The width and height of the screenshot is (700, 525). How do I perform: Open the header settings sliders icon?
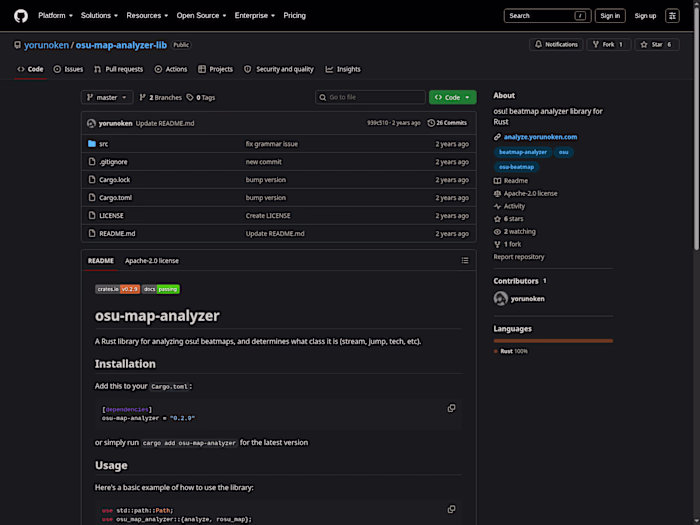(x=672, y=16)
